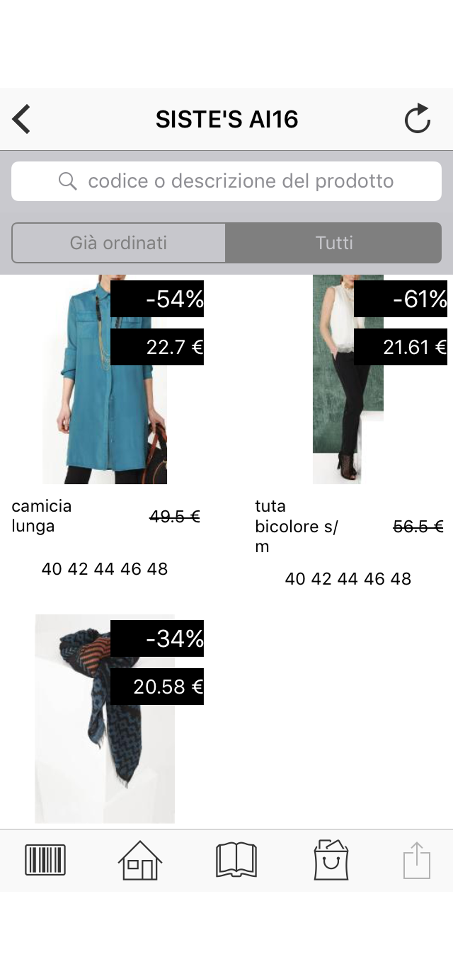Switch to the Già ordinati segment
The image size is (453, 980).
(119, 243)
